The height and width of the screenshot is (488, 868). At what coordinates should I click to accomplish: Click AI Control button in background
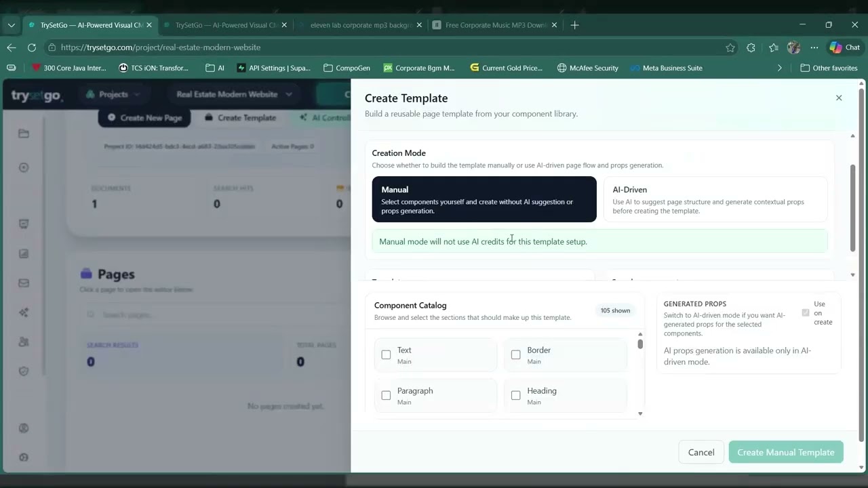click(323, 117)
